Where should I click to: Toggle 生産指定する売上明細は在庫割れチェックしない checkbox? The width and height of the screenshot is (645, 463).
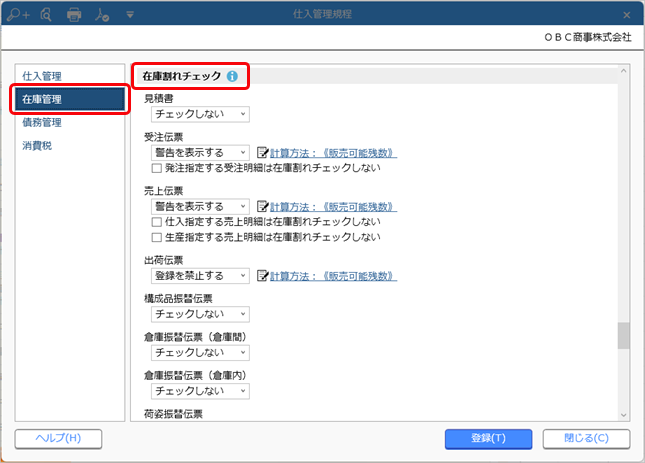pyautogui.click(x=156, y=237)
